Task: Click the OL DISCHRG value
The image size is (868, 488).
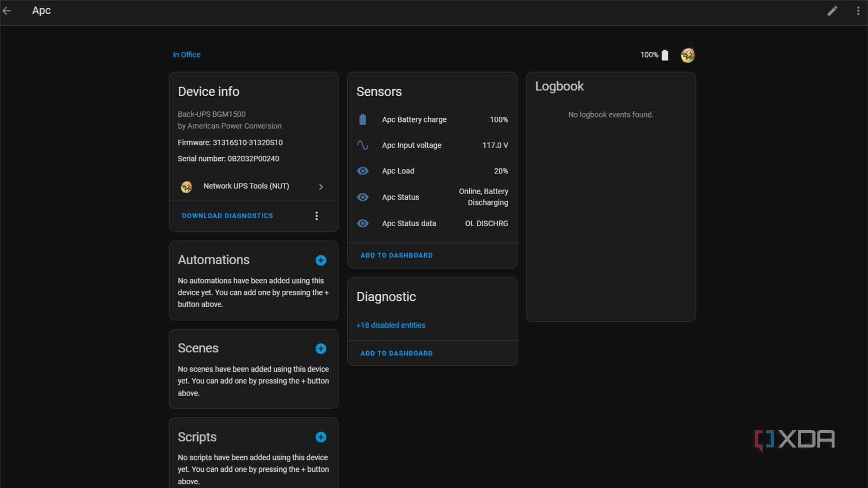Action: [x=487, y=223]
